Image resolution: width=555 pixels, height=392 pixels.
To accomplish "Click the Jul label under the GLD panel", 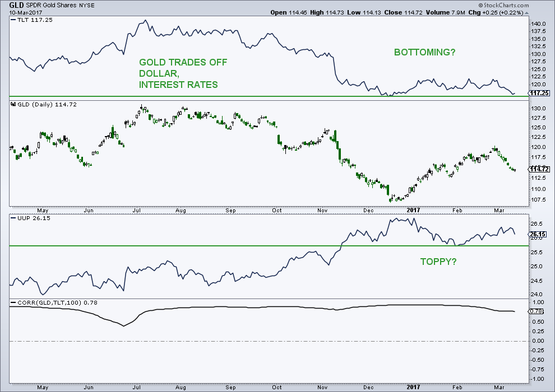I will click(137, 211).
